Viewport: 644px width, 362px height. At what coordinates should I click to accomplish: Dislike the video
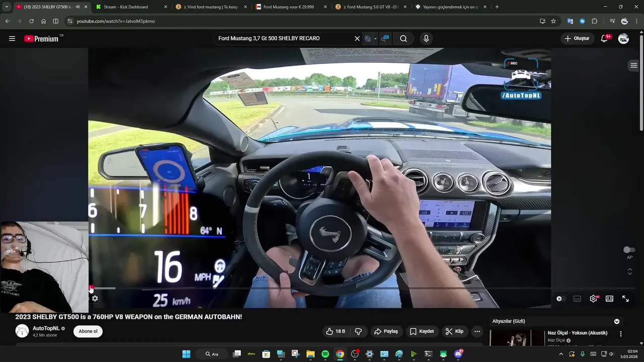[x=358, y=331]
